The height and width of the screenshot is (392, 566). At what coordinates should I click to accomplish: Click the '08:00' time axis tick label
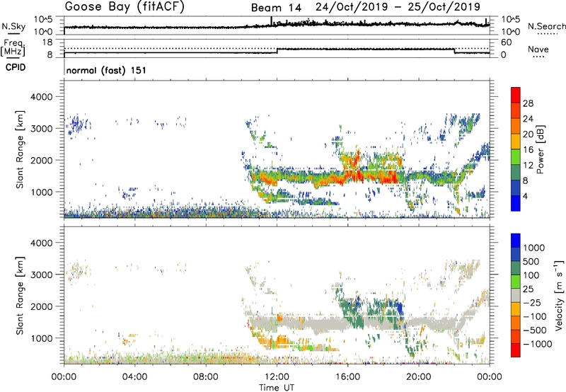[x=206, y=377]
